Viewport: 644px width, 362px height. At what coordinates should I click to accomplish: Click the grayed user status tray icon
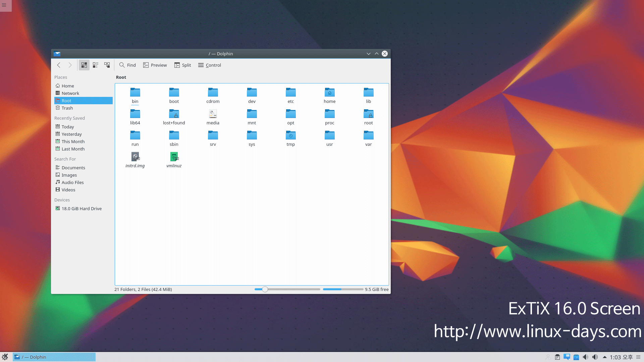548,357
